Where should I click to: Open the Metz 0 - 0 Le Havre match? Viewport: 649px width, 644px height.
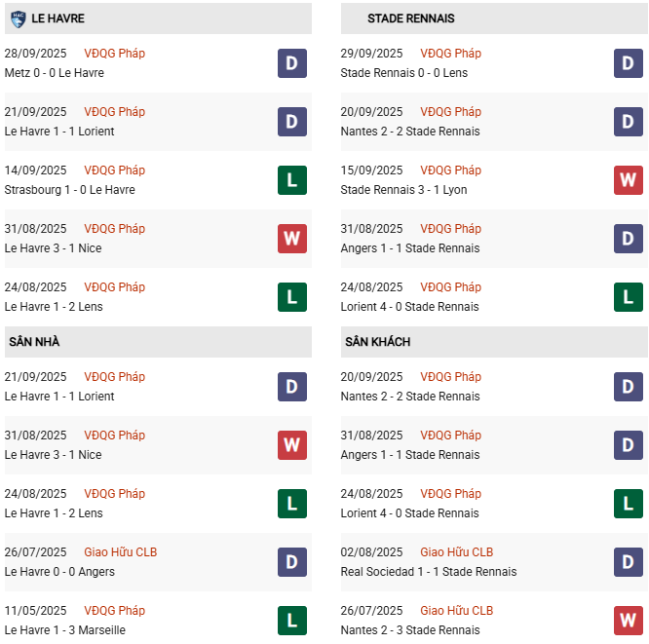[x=54, y=73]
